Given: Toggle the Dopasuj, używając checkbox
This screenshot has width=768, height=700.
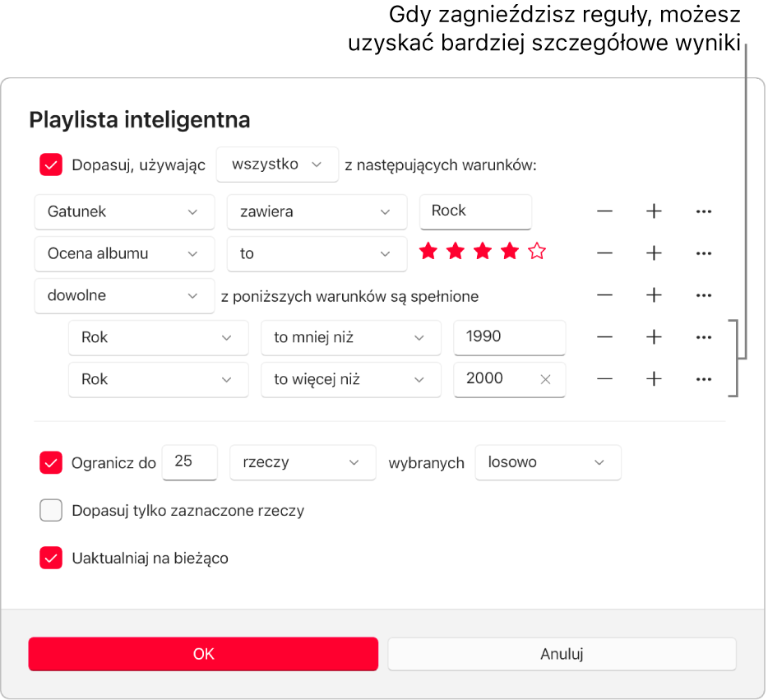Looking at the screenshot, I should pos(51,165).
